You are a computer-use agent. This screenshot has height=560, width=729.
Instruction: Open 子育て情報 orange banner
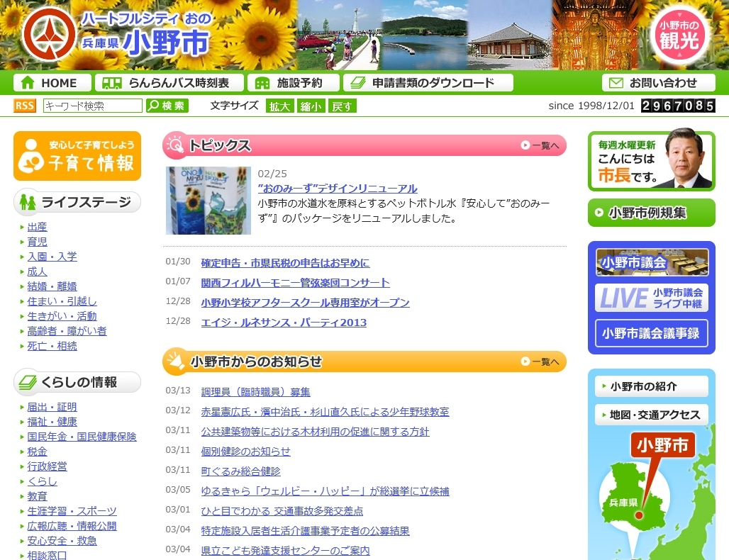point(77,156)
